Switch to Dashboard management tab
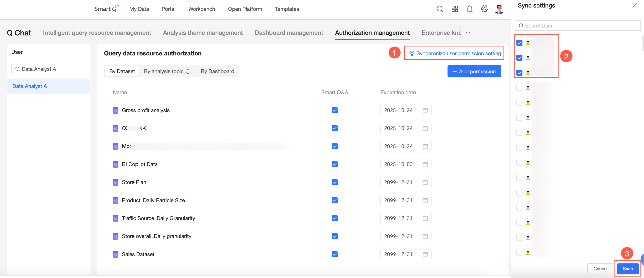The width and height of the screenshot is (644, 278). (289, 33)
